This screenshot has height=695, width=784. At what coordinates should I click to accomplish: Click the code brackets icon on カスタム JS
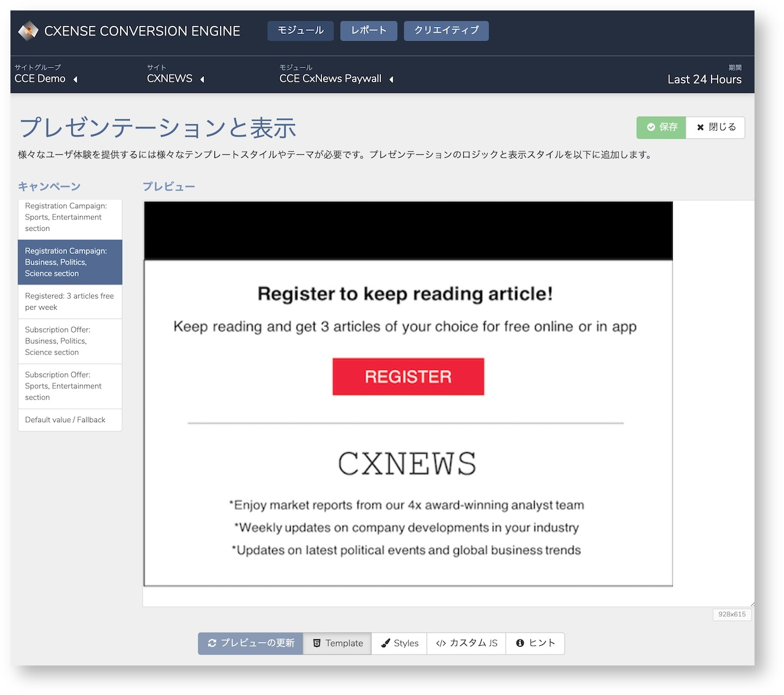441,643
